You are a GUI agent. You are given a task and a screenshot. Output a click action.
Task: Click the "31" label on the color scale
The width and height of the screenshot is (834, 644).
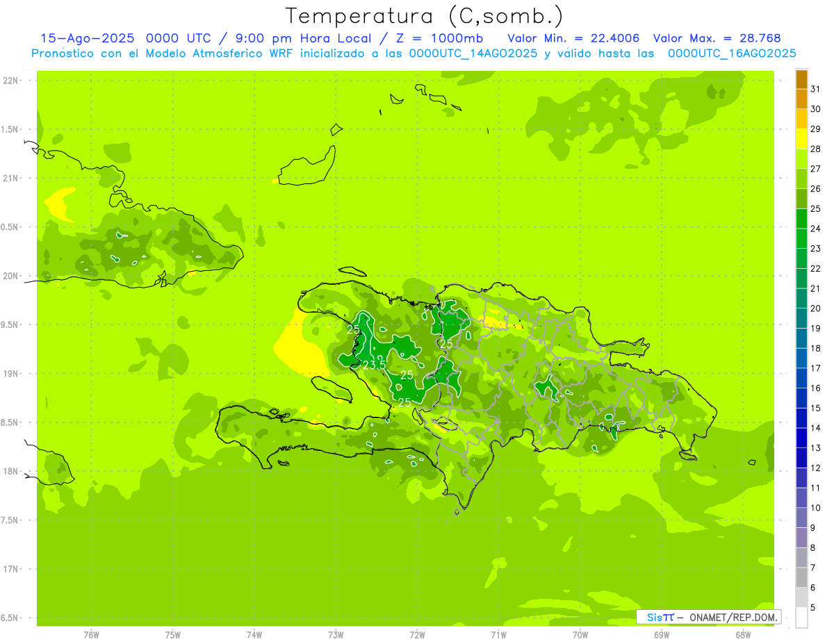[816, 89]
